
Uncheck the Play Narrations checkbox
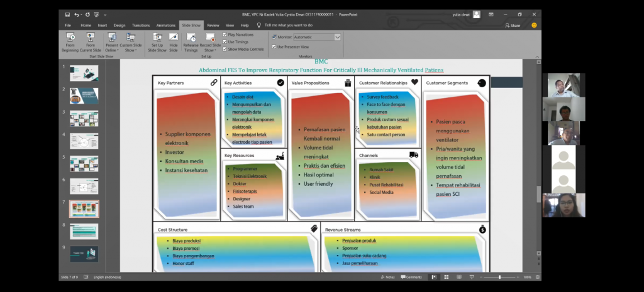click(x=225, y=35)
